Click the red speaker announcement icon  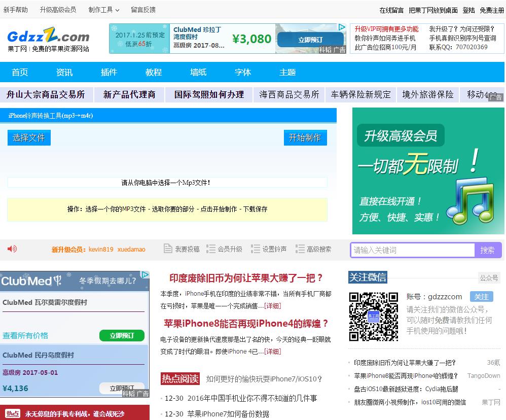click(12, 249)
